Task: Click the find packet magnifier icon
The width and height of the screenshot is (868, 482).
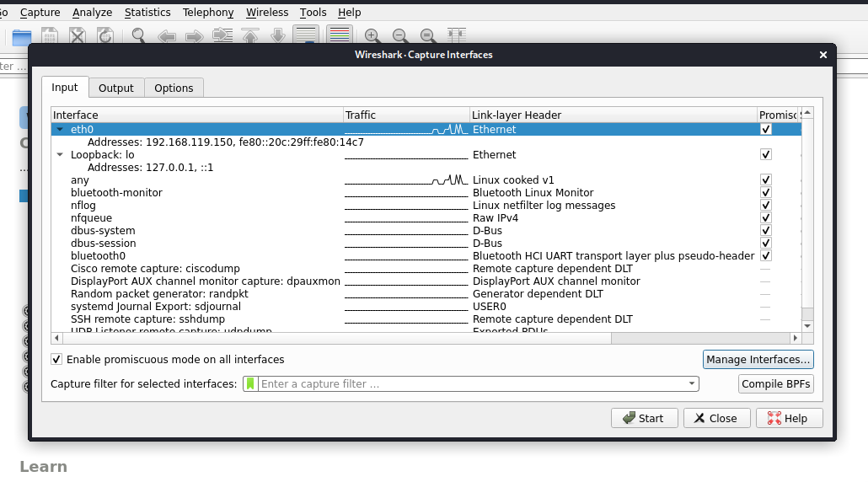Action: click(x=138, y=36)
